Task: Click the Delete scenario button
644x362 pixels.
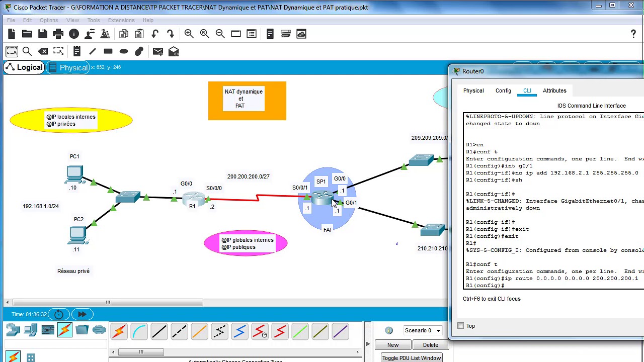Action: click(431, 345)
